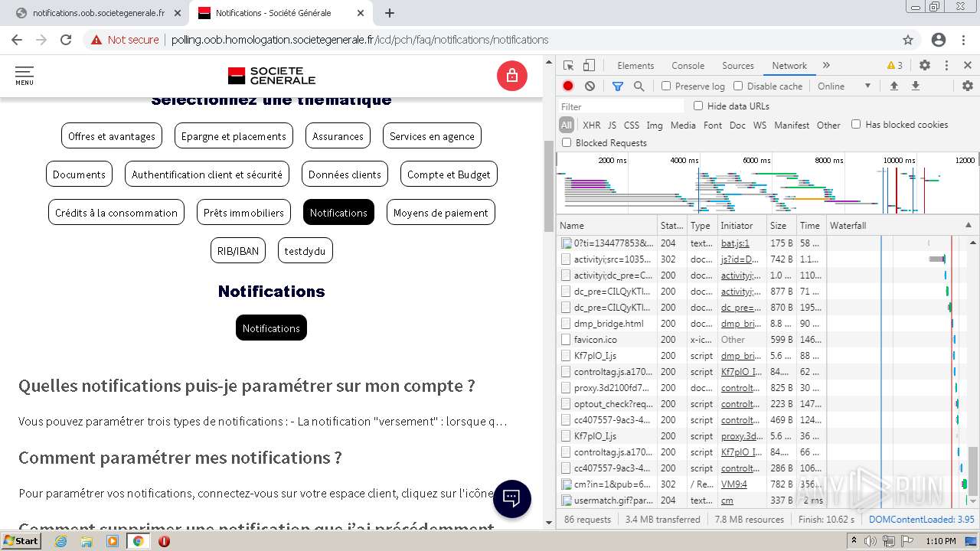Image resolution: width=980 pixels, height=551 pixels.
Task: Select the RIB/IBAN topic
Action: 238,251
